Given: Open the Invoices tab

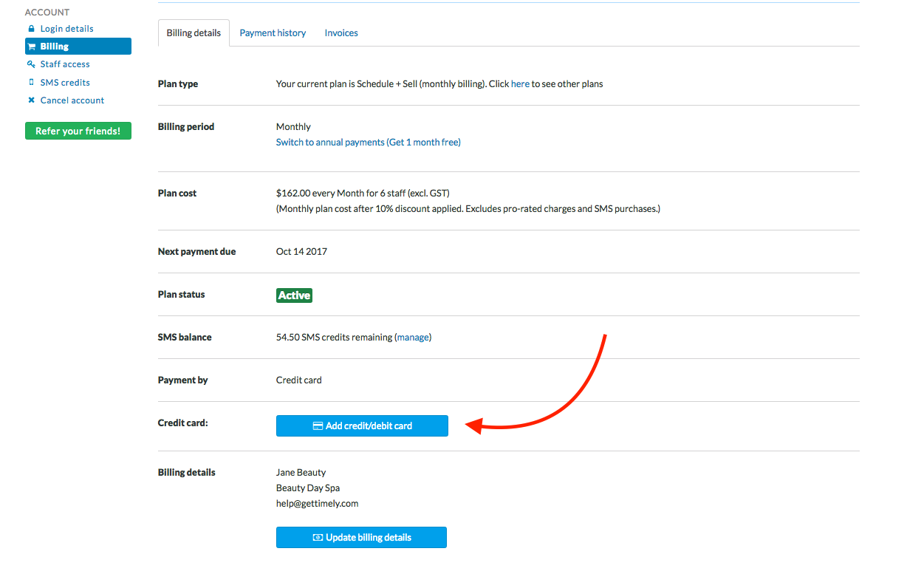Looking at the screenshot, I should (340, 33).
